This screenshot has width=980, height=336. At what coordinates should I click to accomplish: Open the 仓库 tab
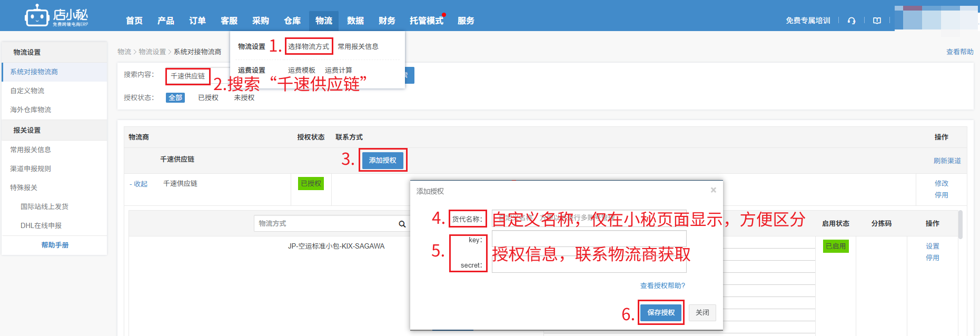[x=292, y=21]
